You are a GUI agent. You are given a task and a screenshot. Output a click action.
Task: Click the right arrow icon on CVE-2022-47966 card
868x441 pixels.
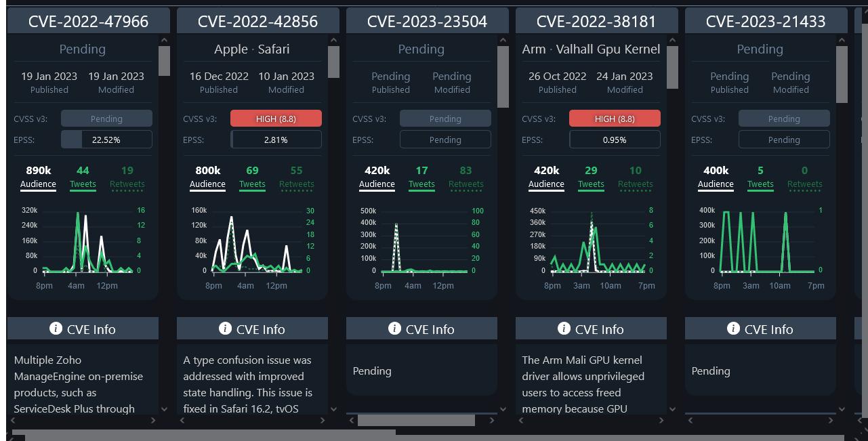coord(153,420)
